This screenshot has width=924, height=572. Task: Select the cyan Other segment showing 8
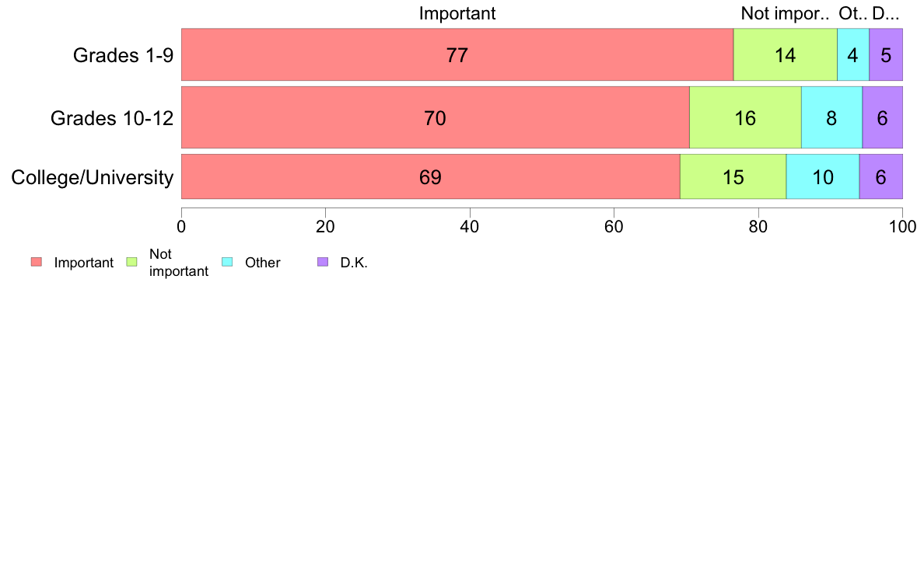tap(832, 117)
